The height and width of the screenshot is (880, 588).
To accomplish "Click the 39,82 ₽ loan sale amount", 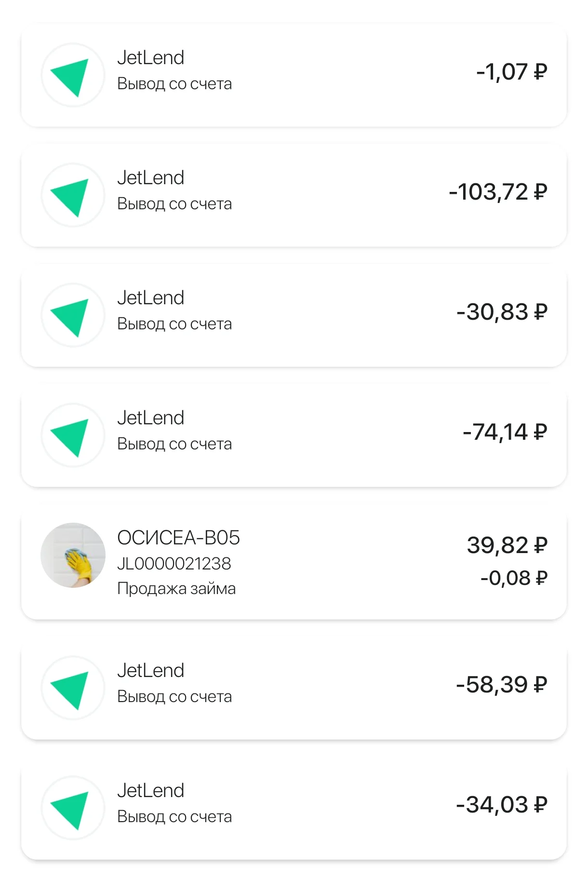I will tap(507, 545).
